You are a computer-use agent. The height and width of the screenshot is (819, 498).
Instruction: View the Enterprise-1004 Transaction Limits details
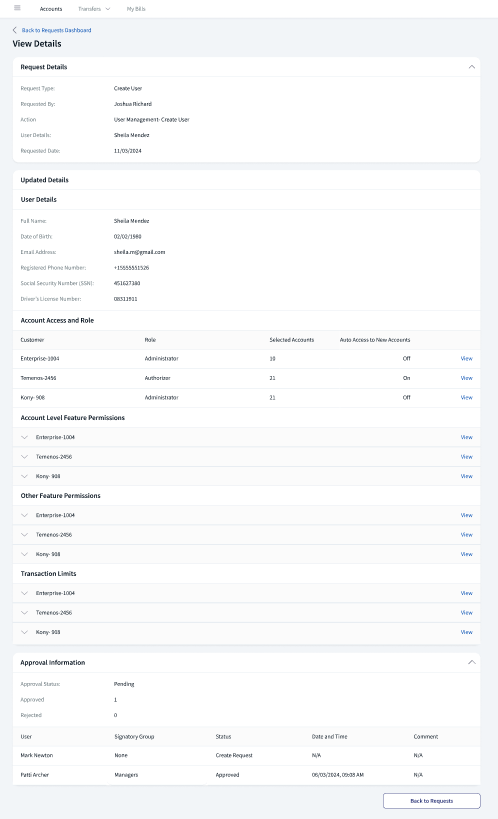466,593
